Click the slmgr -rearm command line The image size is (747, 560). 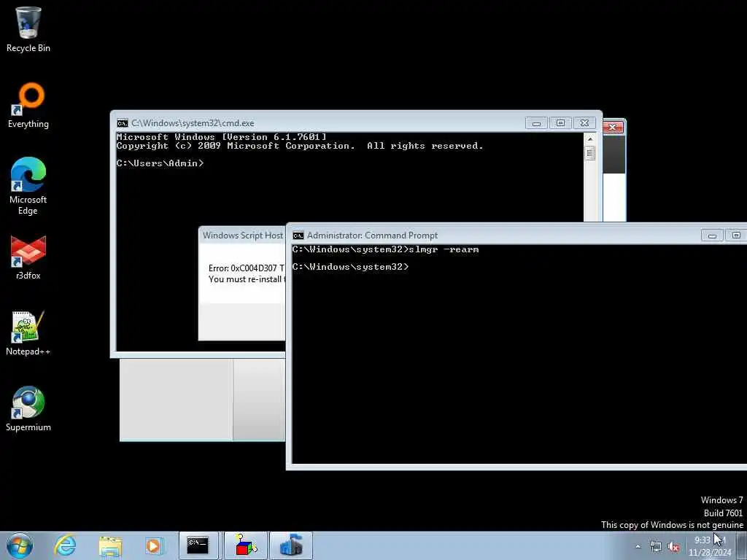pos(385,249)
